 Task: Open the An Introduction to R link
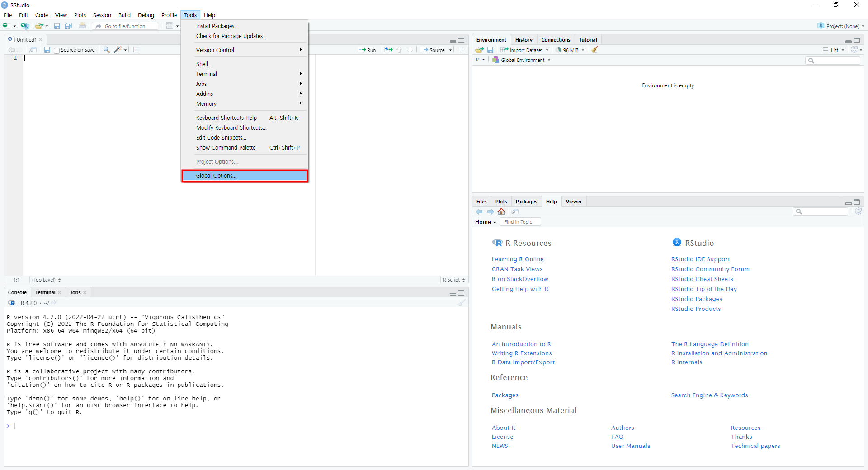coord(521,344)
